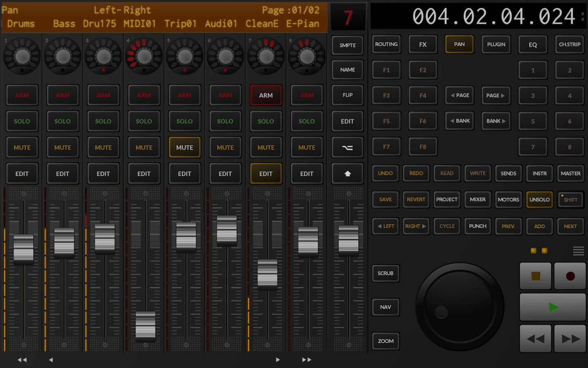Viewport: 588px width, 368px height.
Task: Click the jog wheel dial
Action: 460,307
